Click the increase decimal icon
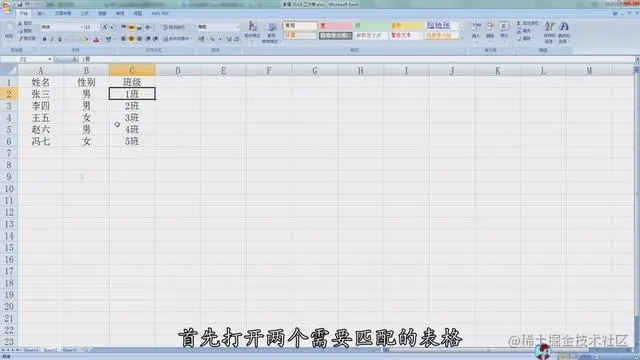The width and height of the screenshot is (640, 360). [x=229, y=39]
